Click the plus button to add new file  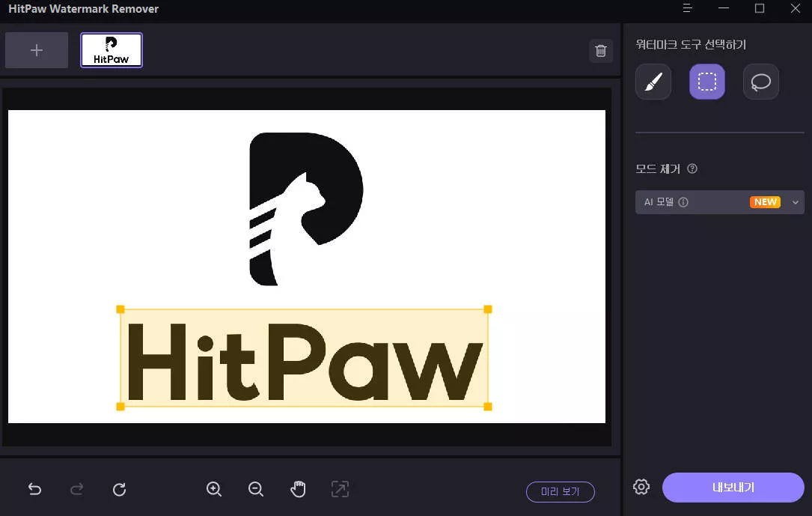36,50
